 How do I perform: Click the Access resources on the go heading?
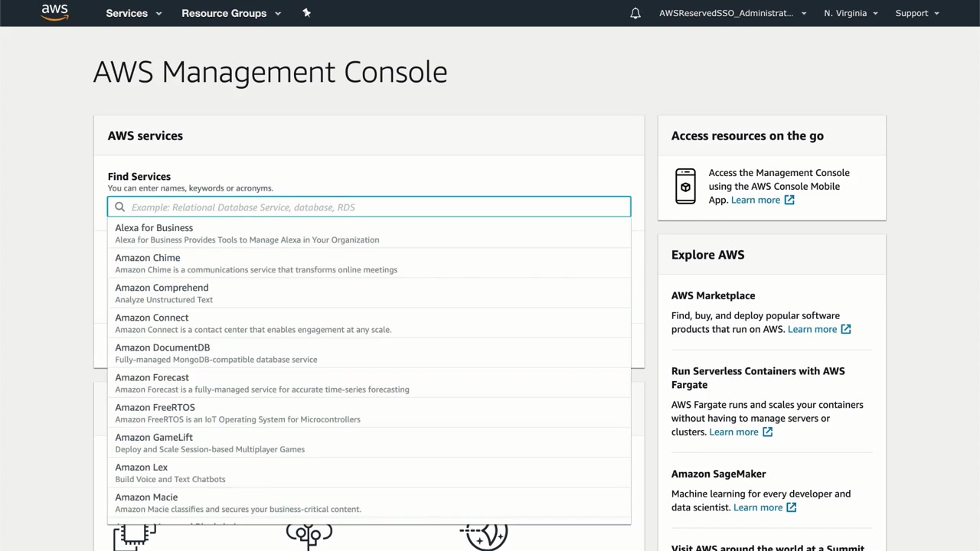pos(747,135)
